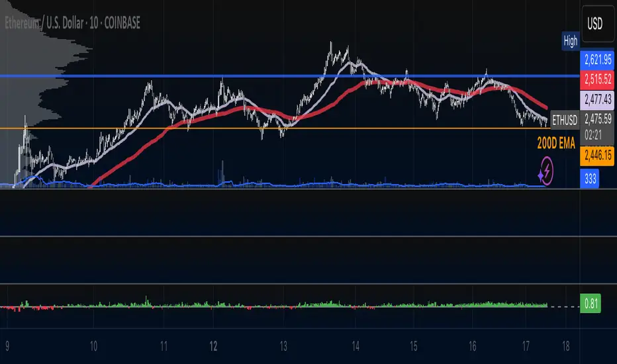Viewport: 617px width, 364px height.
Task: Select the 2,477.43 white average price label
Action: click(x=597, y=99)
